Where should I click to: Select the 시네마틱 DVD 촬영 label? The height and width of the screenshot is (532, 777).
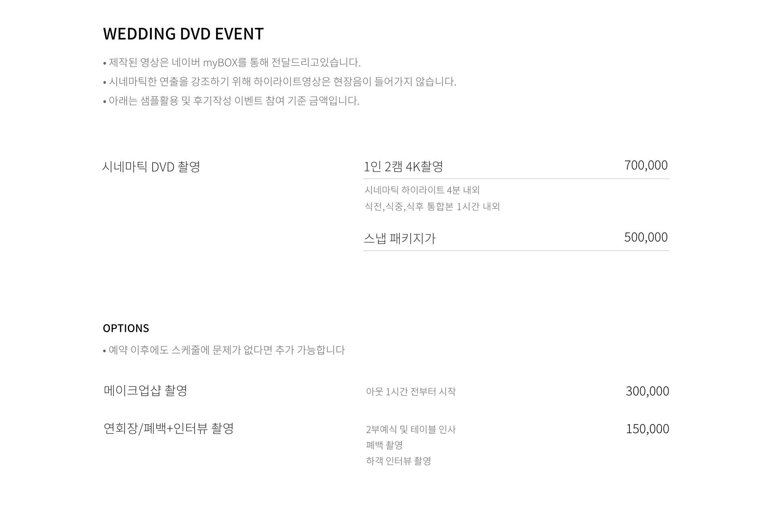click(151, 167)
